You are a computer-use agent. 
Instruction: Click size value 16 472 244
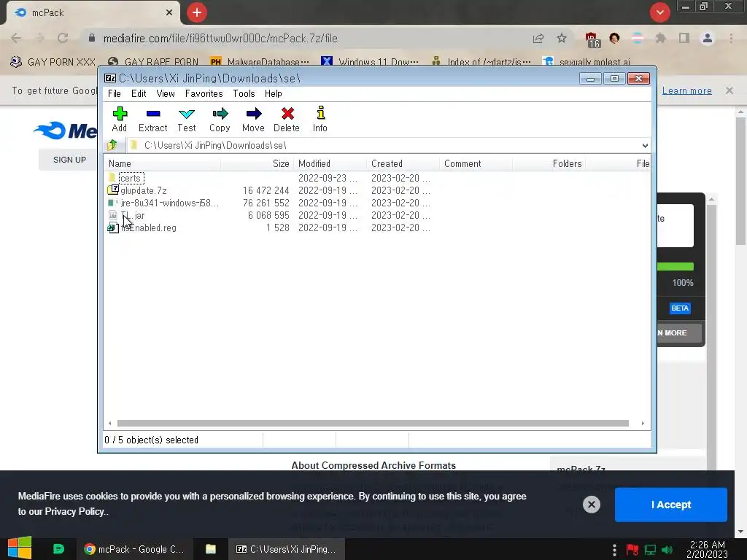tap(266, 190)
